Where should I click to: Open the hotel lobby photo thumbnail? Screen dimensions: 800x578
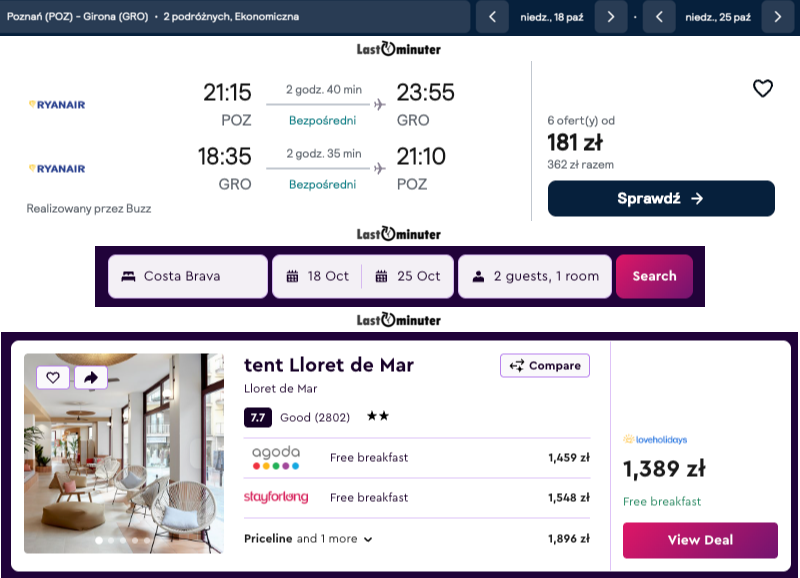(x=124, y=454)
